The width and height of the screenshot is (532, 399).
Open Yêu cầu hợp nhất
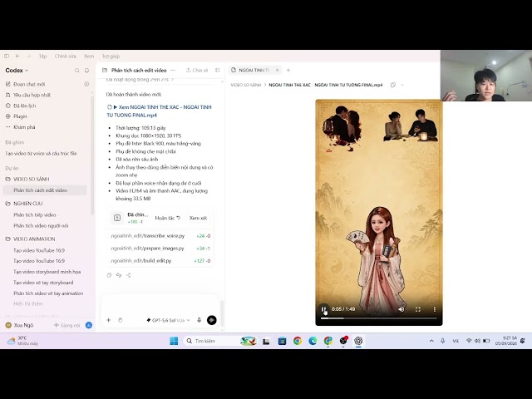pyautogui.click(x=32, y=95)
